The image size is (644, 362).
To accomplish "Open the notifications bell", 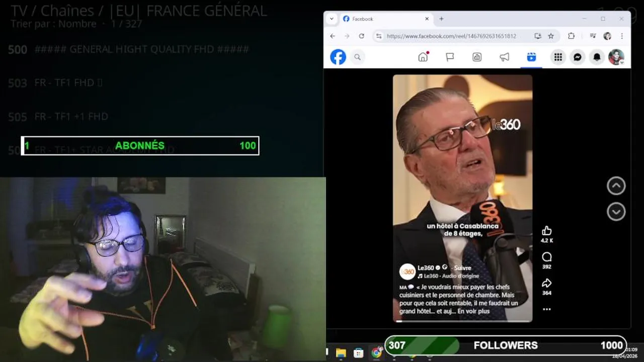I will click(597, 57).
